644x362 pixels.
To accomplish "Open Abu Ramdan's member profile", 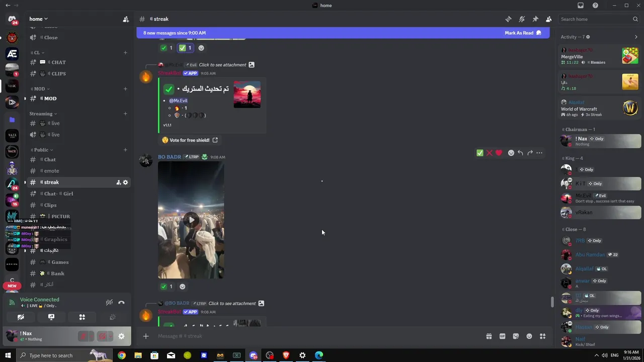I will pyautogui.click(x=600, y=255).
